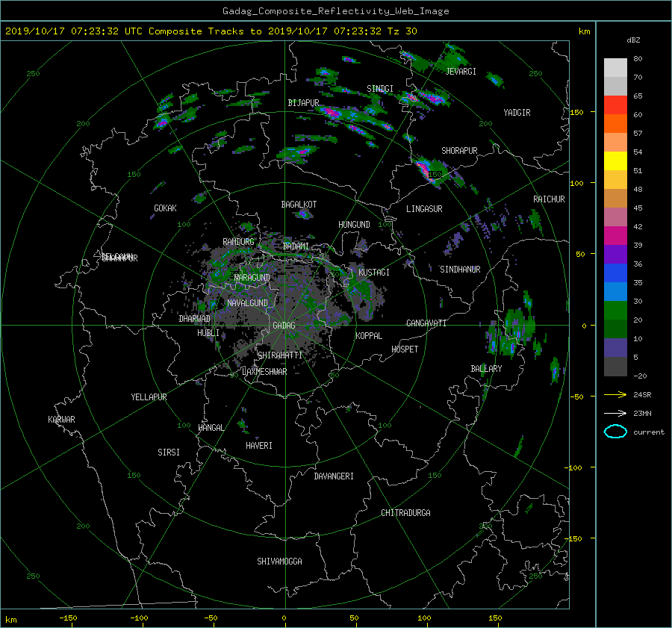Pick the bright green 20-30 dBZ swatch
672x628 pixels.
tap(615, 311)
